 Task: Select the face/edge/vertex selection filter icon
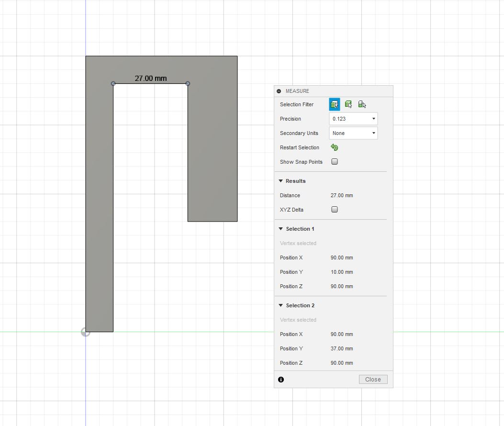334,104
